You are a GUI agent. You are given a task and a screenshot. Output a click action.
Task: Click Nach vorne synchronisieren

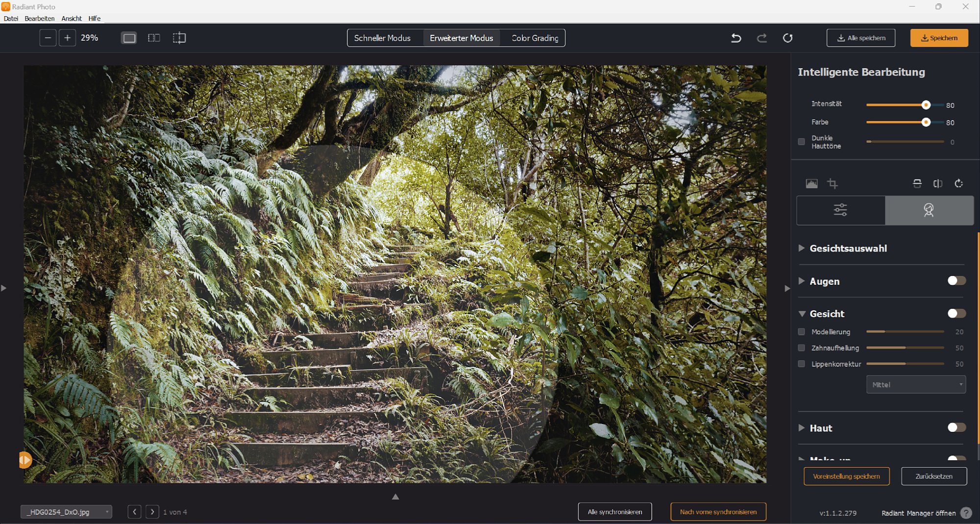click(718, 512)
